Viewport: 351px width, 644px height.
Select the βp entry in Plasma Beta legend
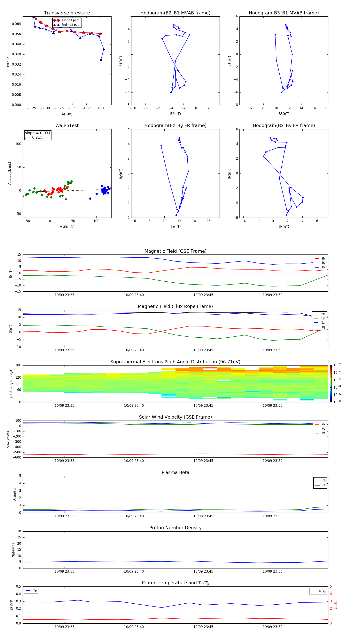coord(320,480)
